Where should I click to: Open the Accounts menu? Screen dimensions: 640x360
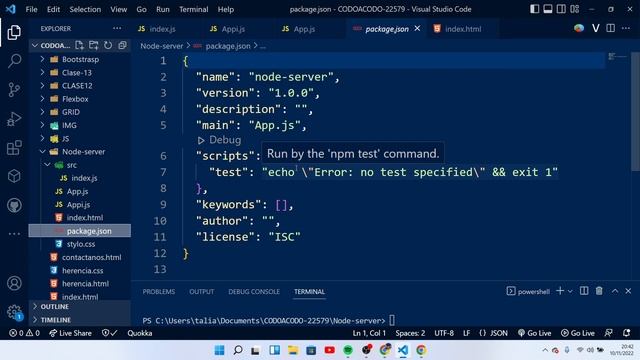tap(14, 283)
